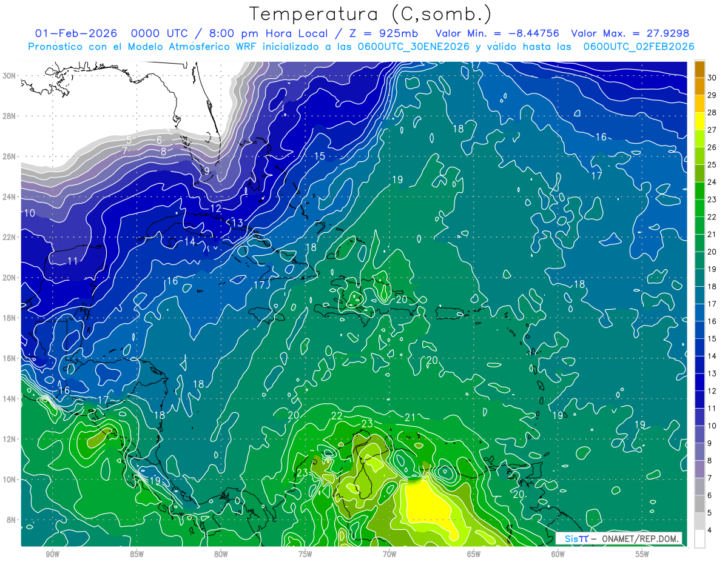Screen dimensions: 728x562
Task: Click the "20N" latitude axis label
Action: tap(10, 278)
